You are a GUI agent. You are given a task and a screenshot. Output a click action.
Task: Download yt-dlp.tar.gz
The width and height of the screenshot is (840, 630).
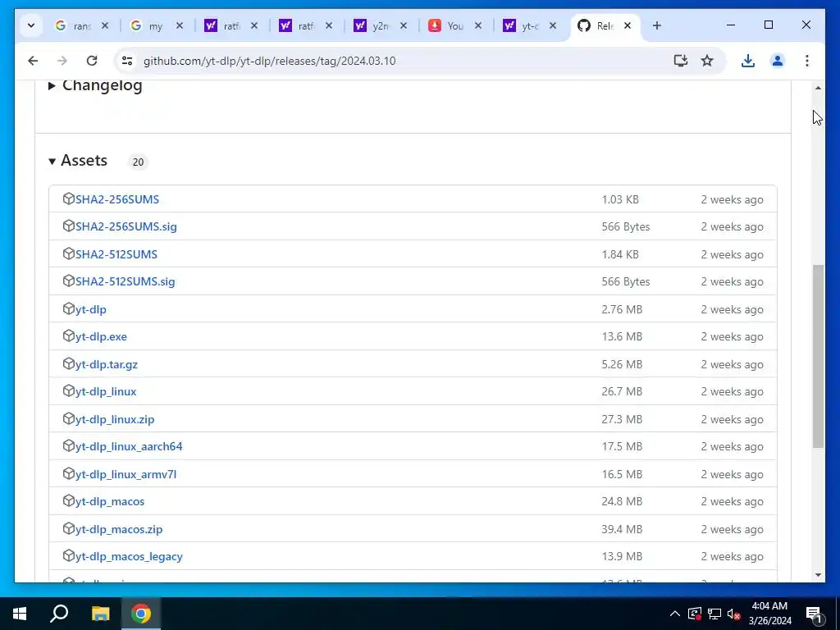[107, 365]
